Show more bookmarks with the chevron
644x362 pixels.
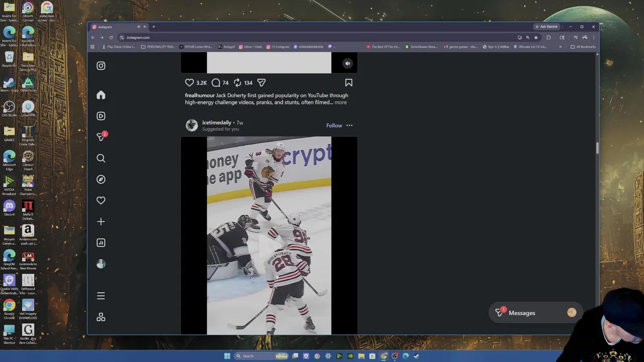click(560, 47)
